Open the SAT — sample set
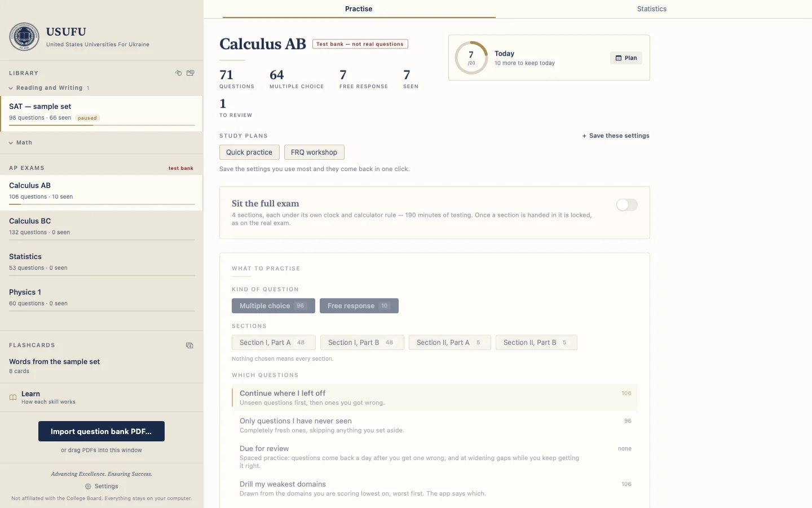812x508 pixels. (101, 113)
